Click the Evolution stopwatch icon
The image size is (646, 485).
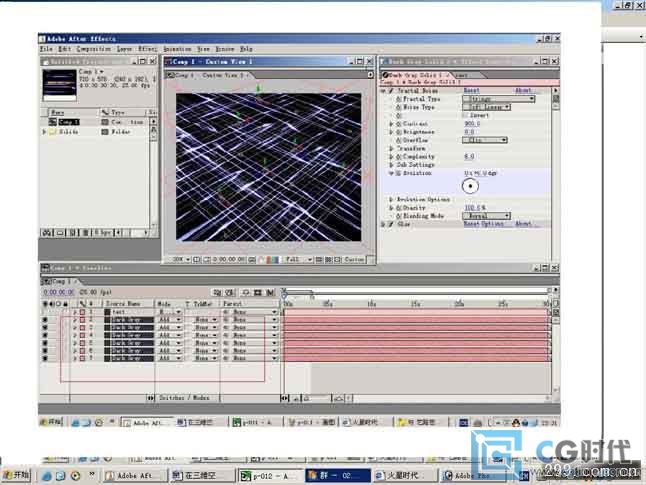click(x=398, y=173)
